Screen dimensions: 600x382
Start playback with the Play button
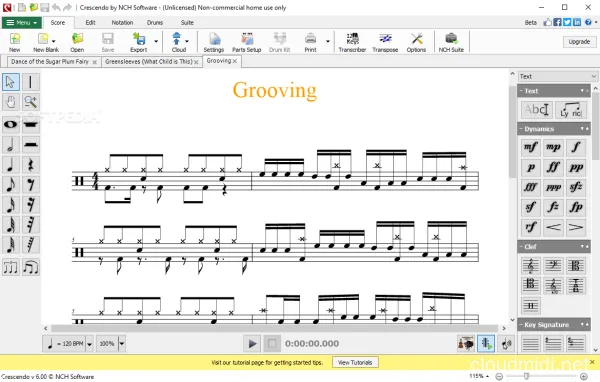(x=252, y=343)
